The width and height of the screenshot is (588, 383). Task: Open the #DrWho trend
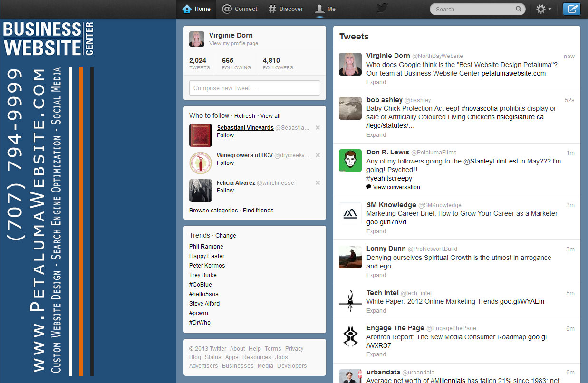[200, 323]
